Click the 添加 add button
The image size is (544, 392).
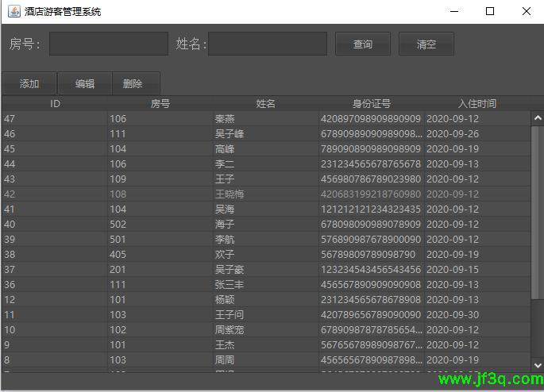click(29, 83)
